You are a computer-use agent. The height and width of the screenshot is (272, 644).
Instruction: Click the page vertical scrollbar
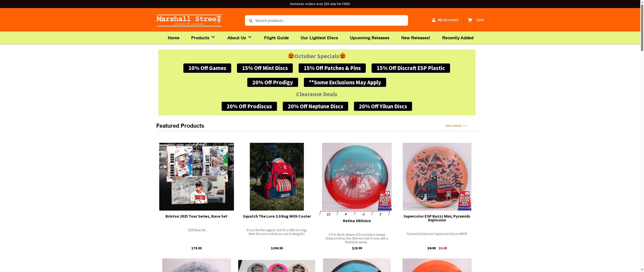coord(642,136)
